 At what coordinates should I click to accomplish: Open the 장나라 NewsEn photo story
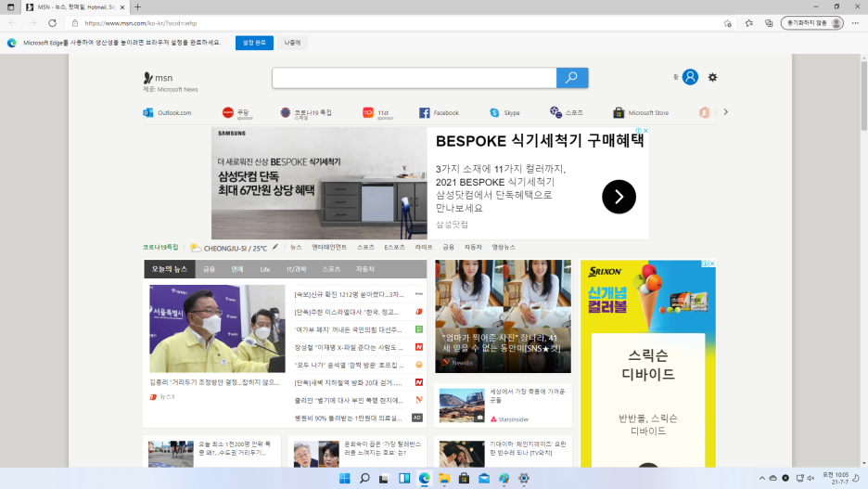(x=503, y=316)
